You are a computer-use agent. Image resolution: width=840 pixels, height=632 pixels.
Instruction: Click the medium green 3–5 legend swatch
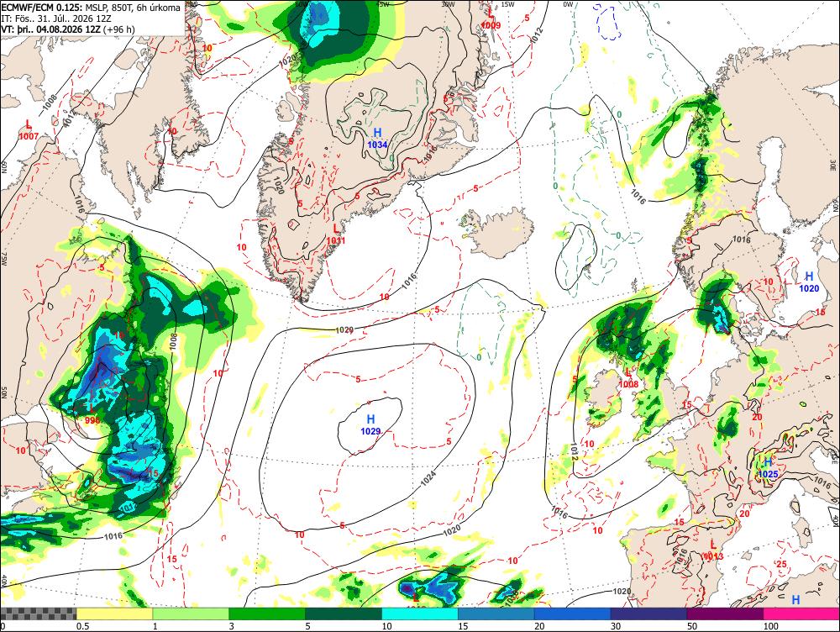(x=267, y=614)
